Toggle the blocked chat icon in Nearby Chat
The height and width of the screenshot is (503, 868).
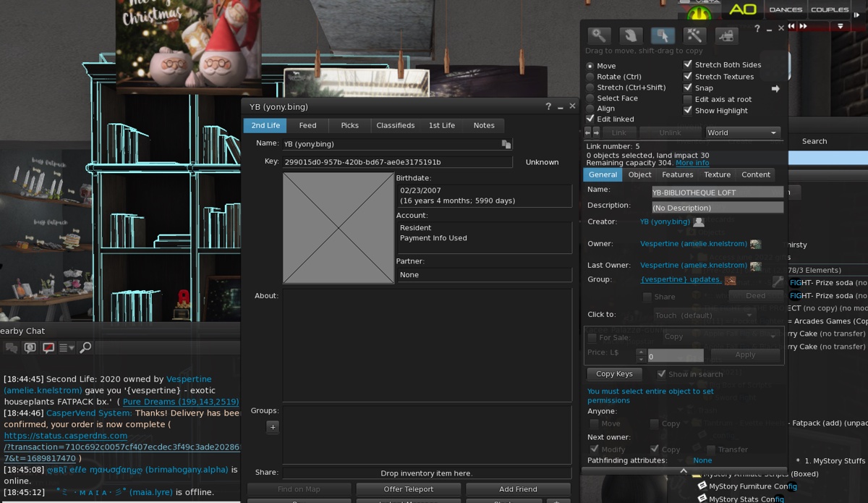pos(49,347)
